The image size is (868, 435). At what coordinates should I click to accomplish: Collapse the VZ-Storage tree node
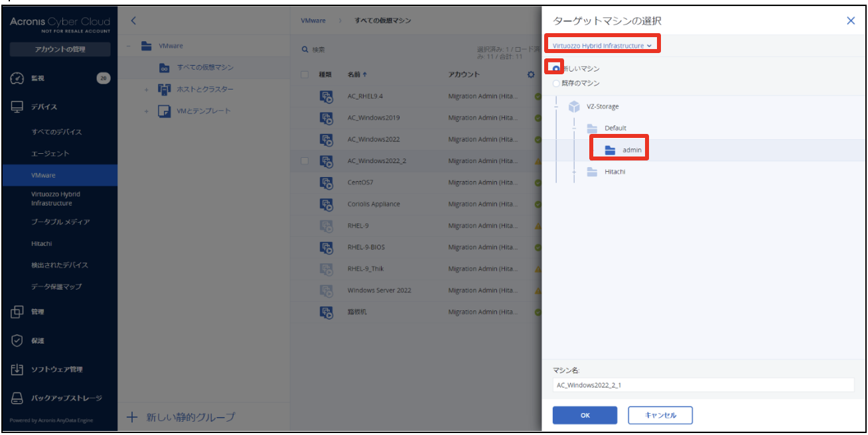click(x=556, y=106)
